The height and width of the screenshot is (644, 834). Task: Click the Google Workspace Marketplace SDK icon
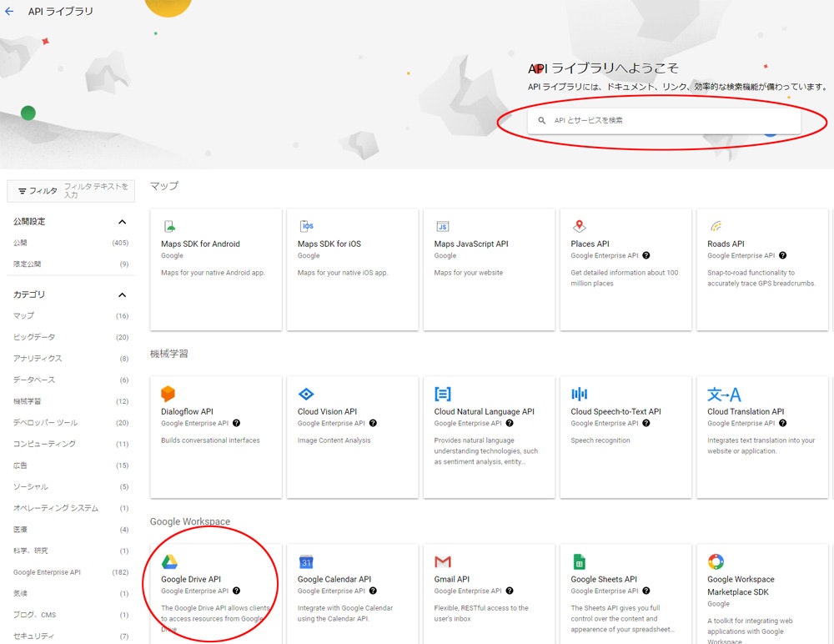coord(716,561)
